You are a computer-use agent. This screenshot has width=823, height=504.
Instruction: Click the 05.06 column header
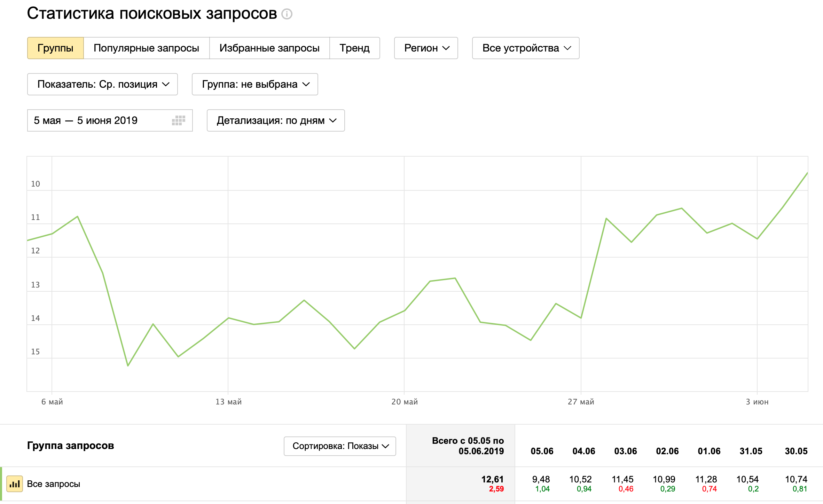542,451
